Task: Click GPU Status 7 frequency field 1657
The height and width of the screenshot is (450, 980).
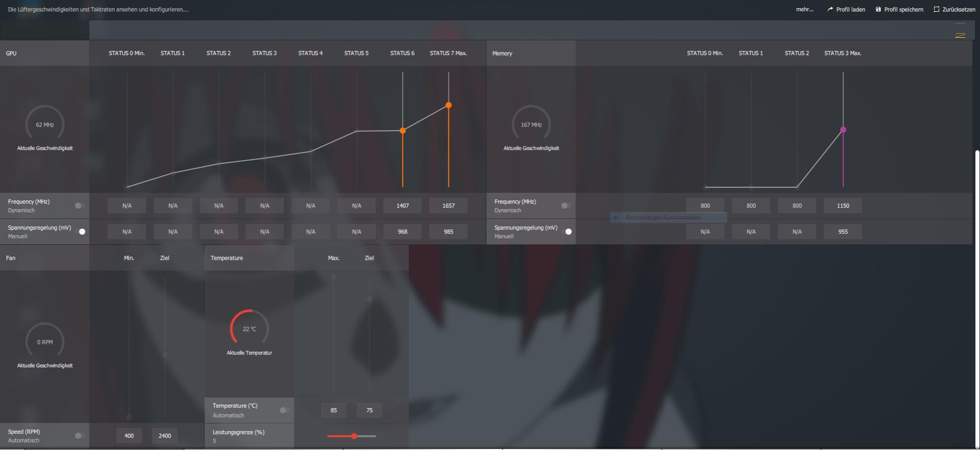Action: [x=448, y=206]
